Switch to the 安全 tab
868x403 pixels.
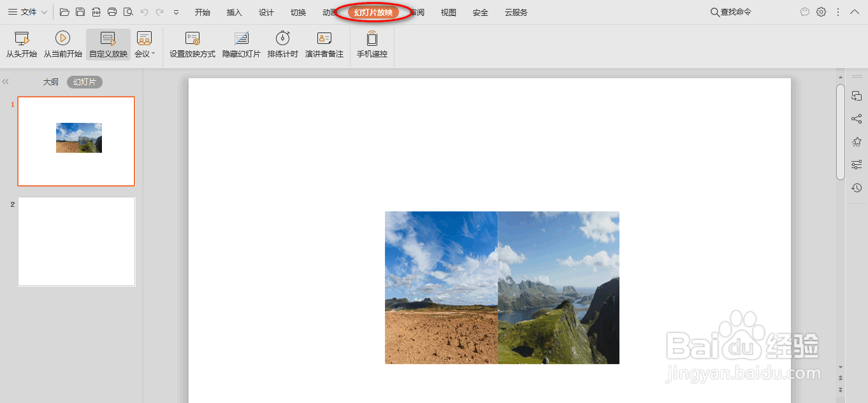click(x=481, y=13)
